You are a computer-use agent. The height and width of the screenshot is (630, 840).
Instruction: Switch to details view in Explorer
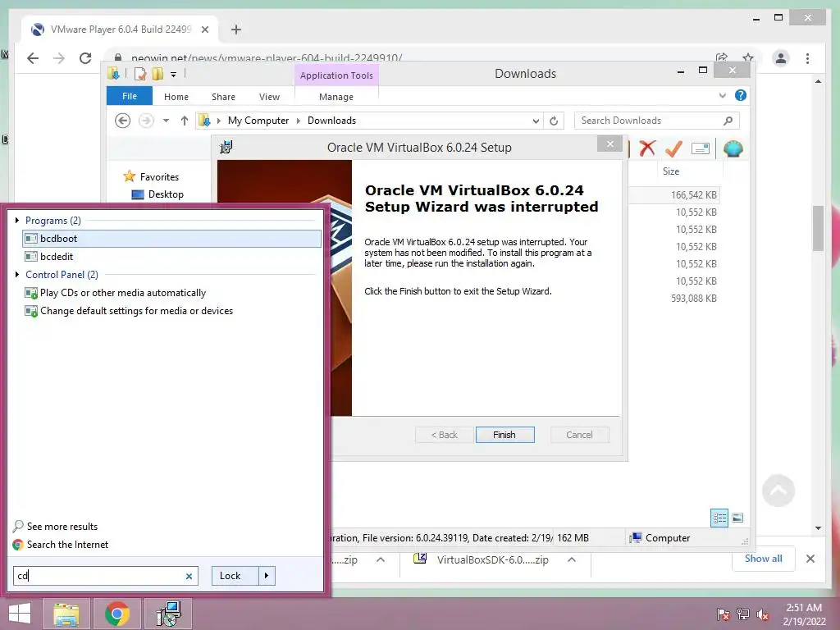(719, 518)
